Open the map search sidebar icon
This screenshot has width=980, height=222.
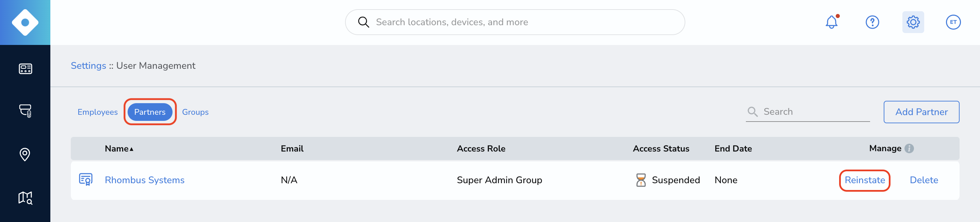25,198
